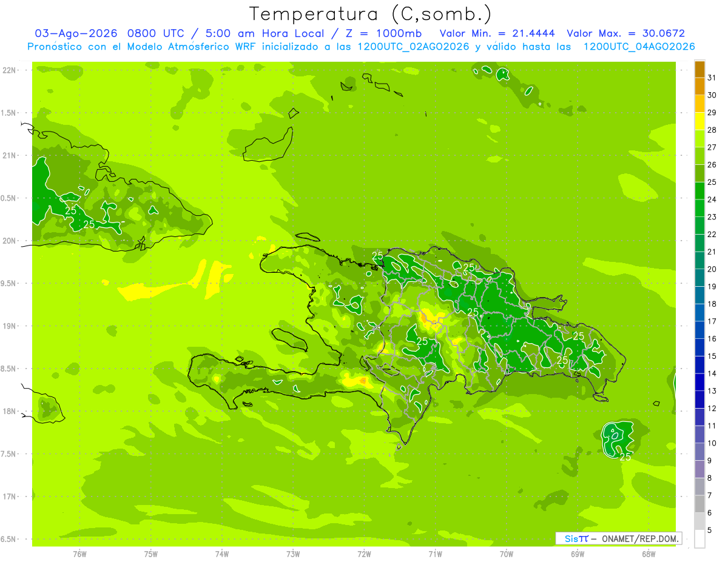Click the legend value "10"
728x562 pixels.
click(x=712, y=443)
